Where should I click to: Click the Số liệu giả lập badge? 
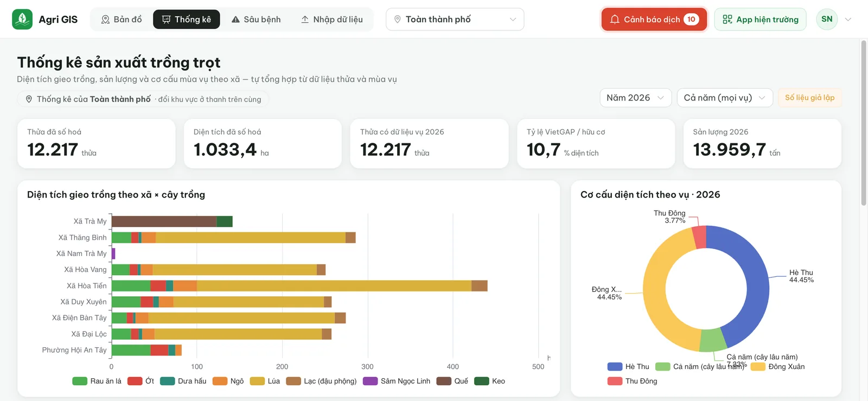pos(809,98)
